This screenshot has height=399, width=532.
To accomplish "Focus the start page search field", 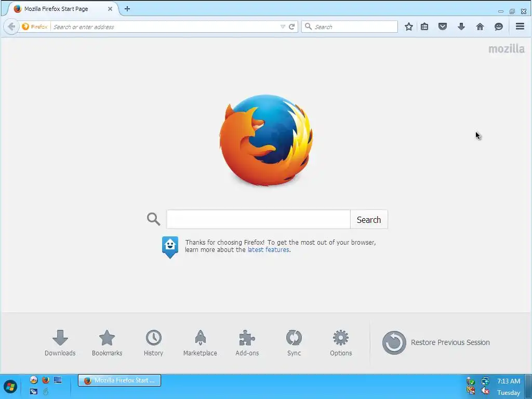I will coord(258,220).
